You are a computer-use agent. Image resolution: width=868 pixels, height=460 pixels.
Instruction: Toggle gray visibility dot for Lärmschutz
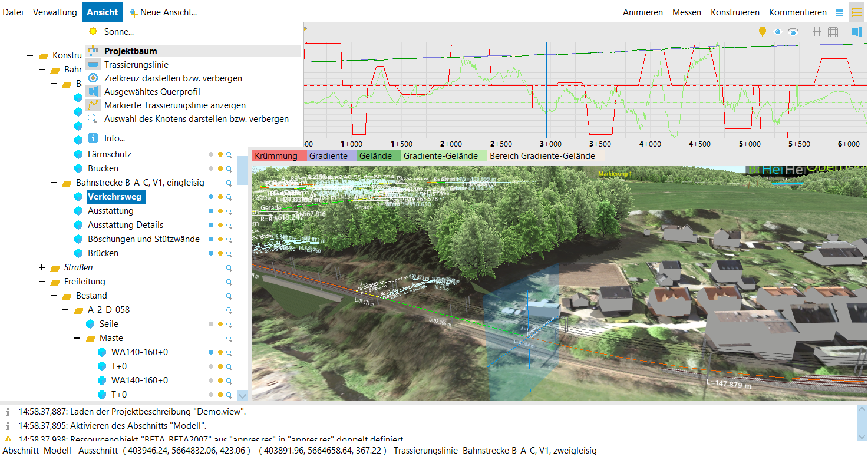pos(211,154)
